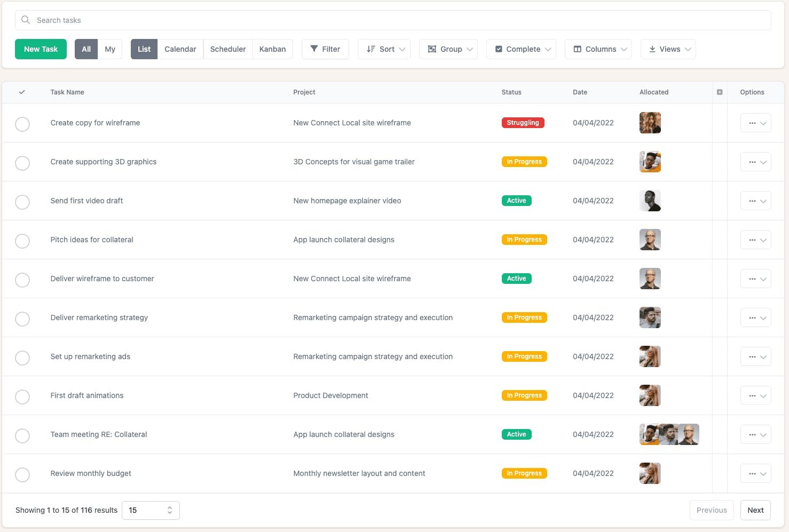Open avatar for Create copy for wireframe
Screen dimensions: 789x532
650,123
